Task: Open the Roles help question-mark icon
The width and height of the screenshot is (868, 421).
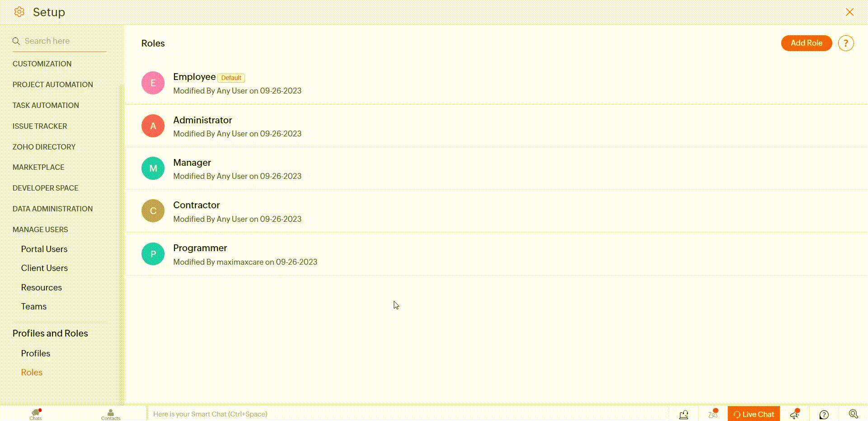Action: [x=845, y=43]
